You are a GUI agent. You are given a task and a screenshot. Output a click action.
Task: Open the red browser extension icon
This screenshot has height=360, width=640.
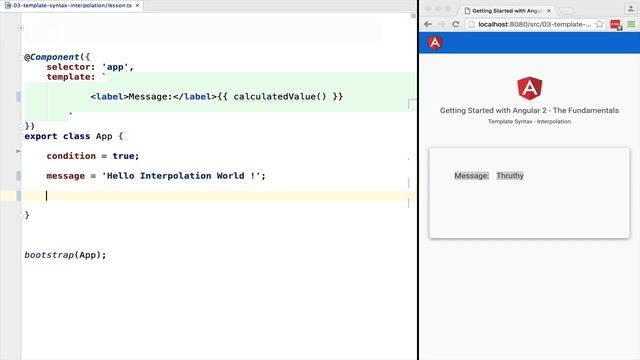click(x=616, y=25)
